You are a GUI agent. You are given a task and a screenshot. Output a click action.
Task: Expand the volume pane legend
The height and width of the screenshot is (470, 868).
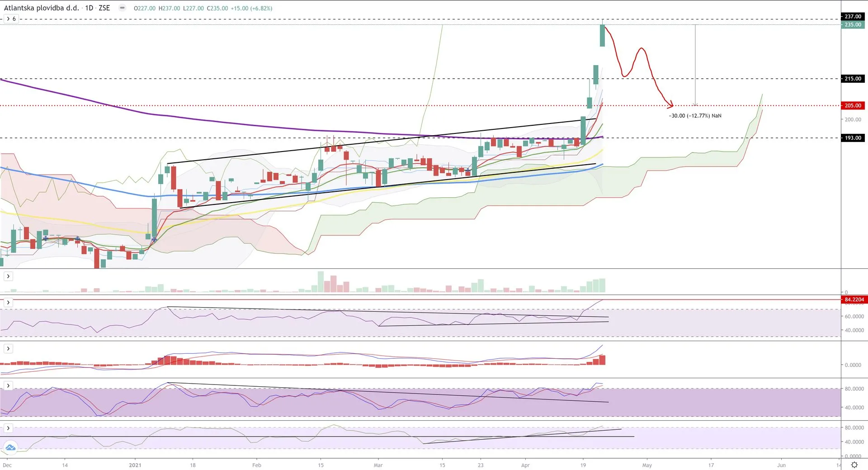click(8, 276)
